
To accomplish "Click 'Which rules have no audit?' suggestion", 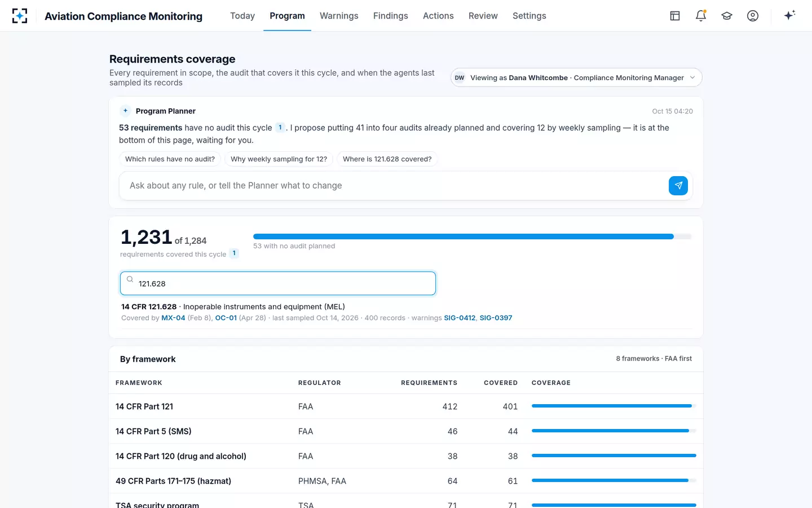I will (170, 159).
